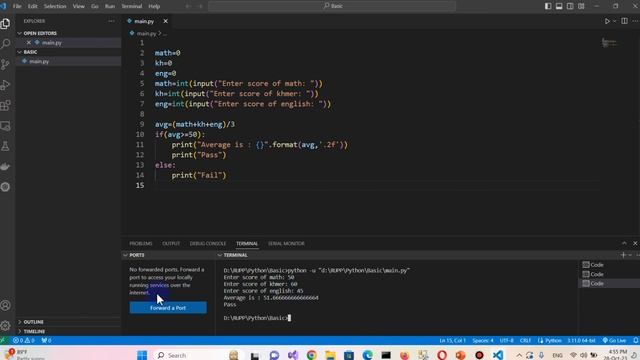
Task: Click the Forward a Port button
Action: click(168, 308)
